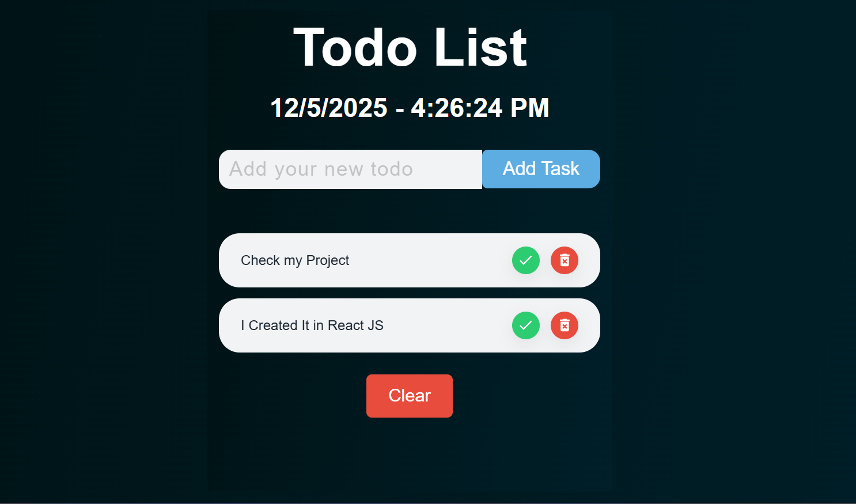Click green checkmark beside Check my Project
856x504 pixels.
tap(525, 260)
